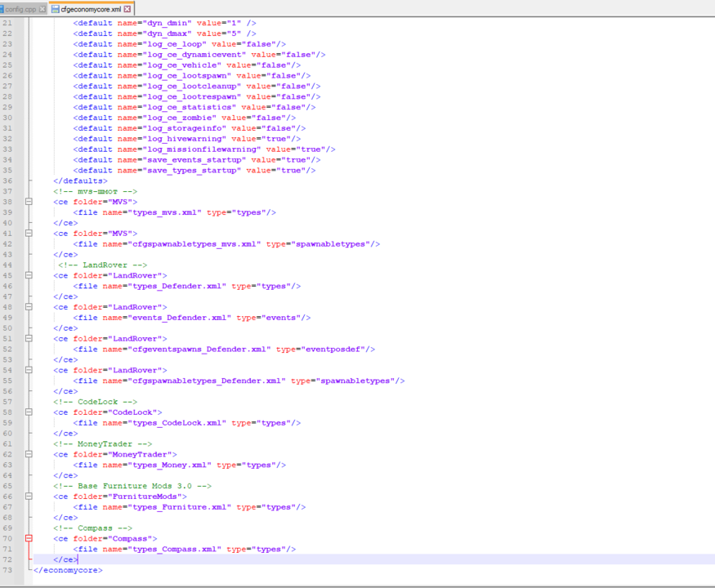The width and height of the screenshot is (715, 588).
Task: Click the save-state disk icon on cfgeconomycore.xml tab
Action: (x=56, y=9)
